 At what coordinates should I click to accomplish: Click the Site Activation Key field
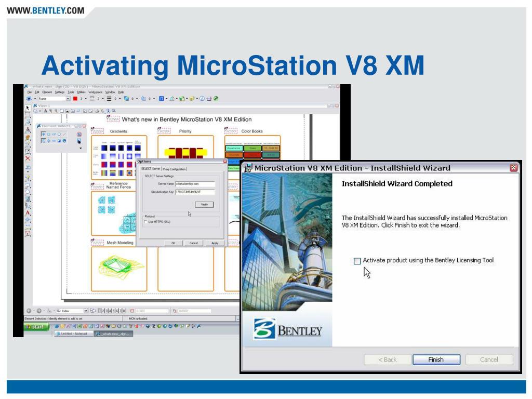tap(195, 192)
